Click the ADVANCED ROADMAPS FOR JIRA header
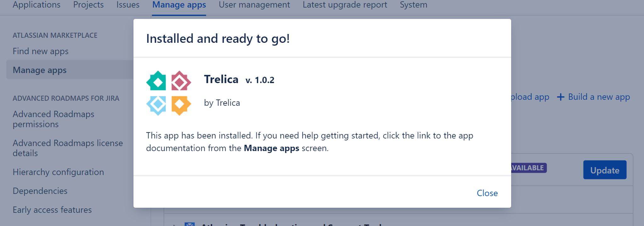The image size is (644, 226). pyautogui.click(x=66, y=98)
